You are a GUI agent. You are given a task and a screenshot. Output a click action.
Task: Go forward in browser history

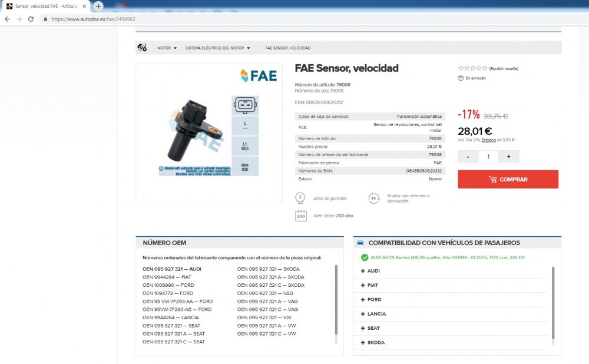(19, 19)
